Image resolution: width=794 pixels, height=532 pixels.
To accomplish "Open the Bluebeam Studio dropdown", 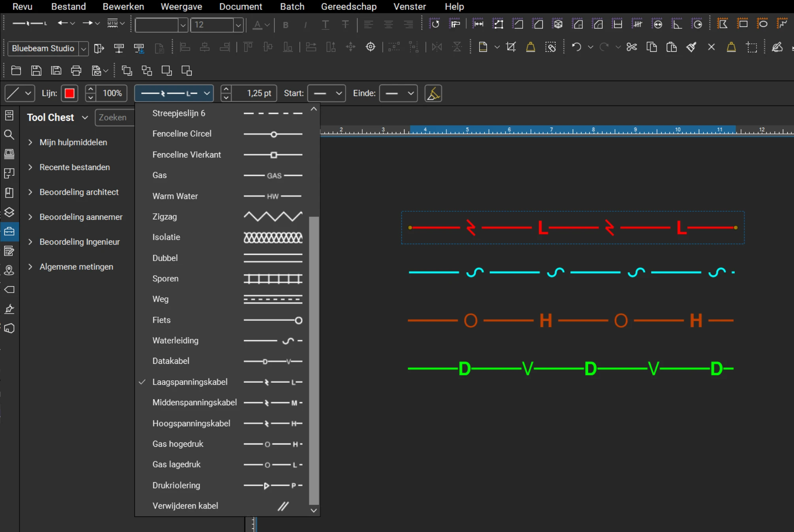I will (x=83, y=49).
